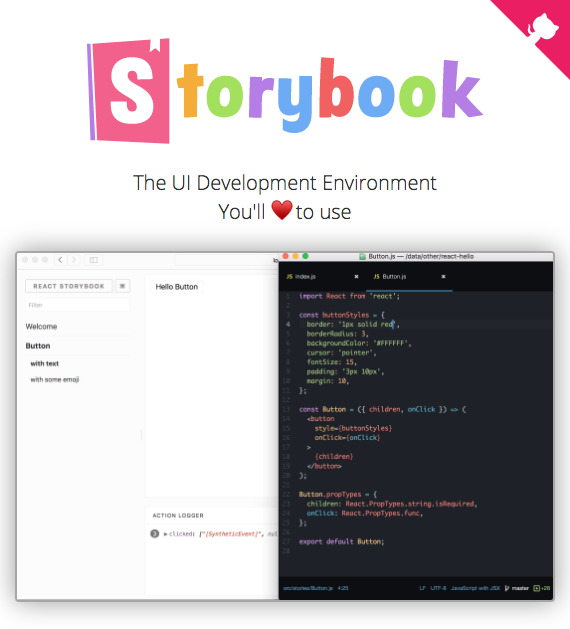Screen dimensions: 570x629
Task: Click the Hello Button in preview
Action: [x=176, y=287]
